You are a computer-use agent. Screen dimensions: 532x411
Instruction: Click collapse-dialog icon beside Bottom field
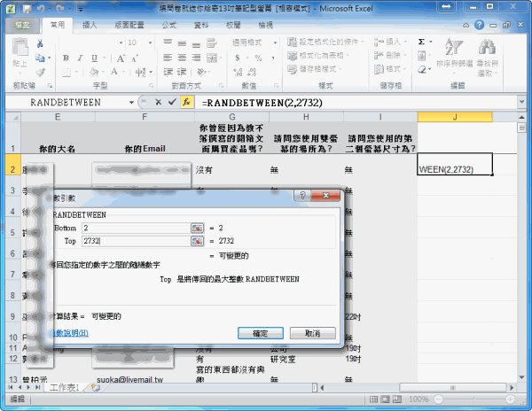[197, 228]
